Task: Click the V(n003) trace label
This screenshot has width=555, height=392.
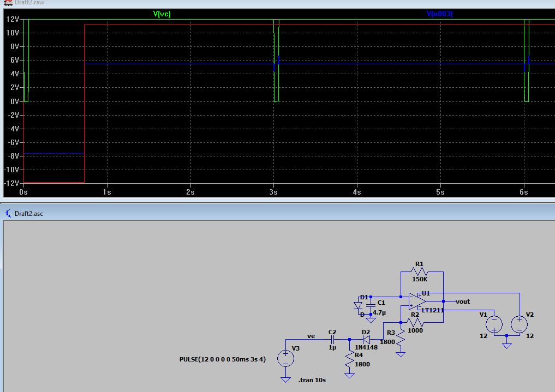Action: pyautogui.click(x=439, y=14)
